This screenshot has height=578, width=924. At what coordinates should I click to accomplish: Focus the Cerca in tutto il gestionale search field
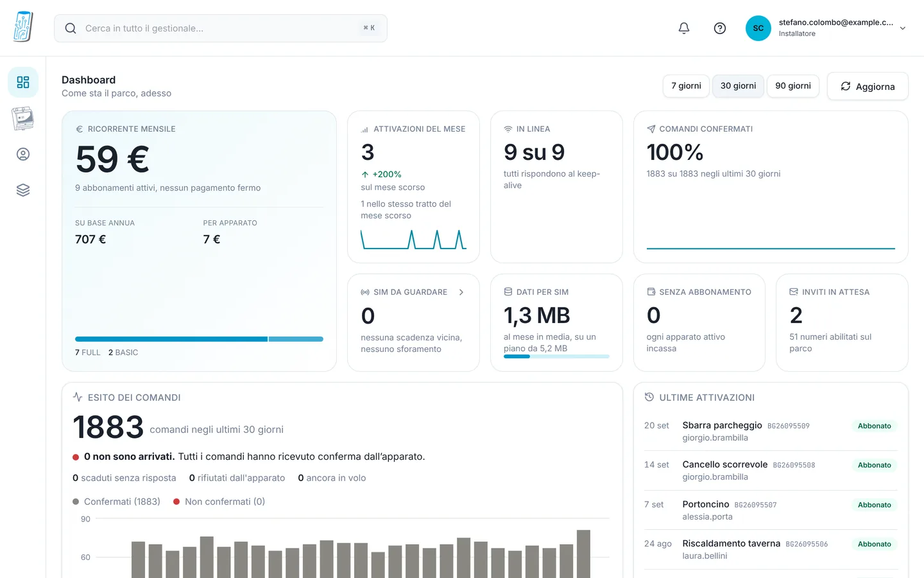[221, 28]
